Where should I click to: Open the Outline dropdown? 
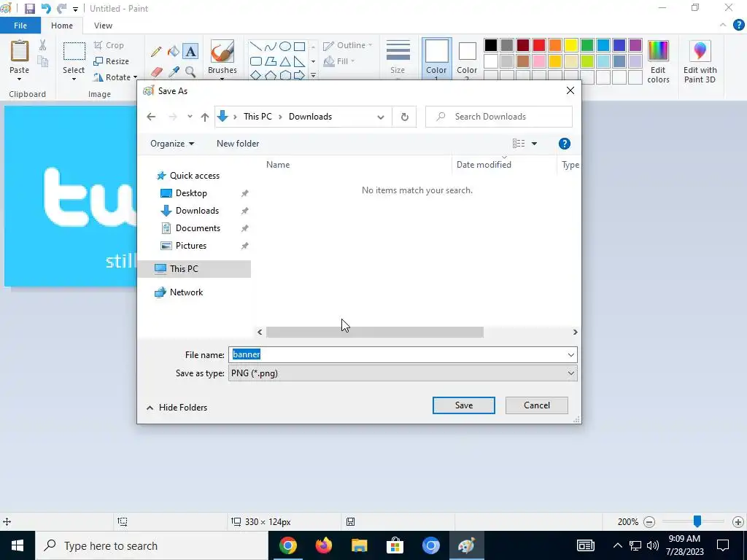pyautogui.click(x=348, y=45)
